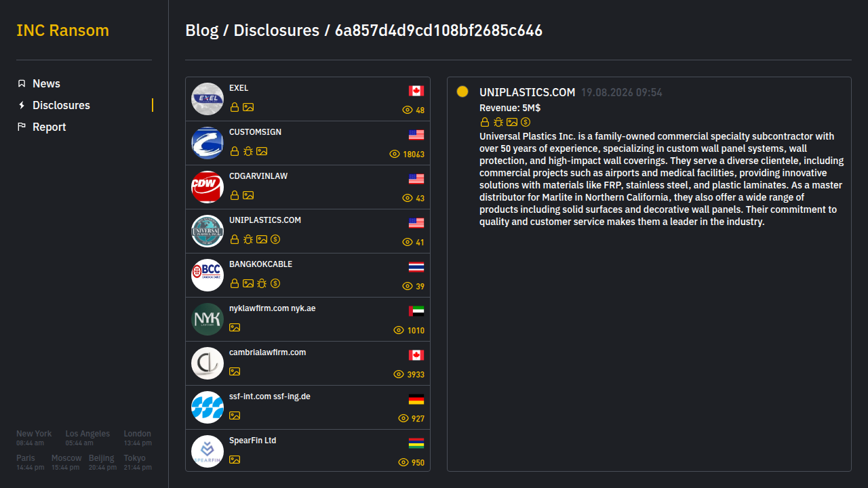This screenshot has width=868, height=488.
Task: Click the lock icon under CDGARVINLAW
Action: pyautogui.click(x=235, y=195)
